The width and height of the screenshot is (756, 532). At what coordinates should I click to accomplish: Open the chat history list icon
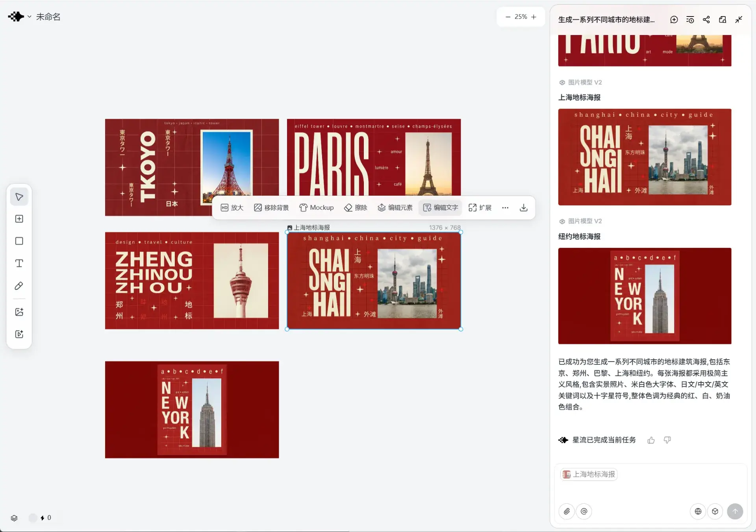(690, 20)
